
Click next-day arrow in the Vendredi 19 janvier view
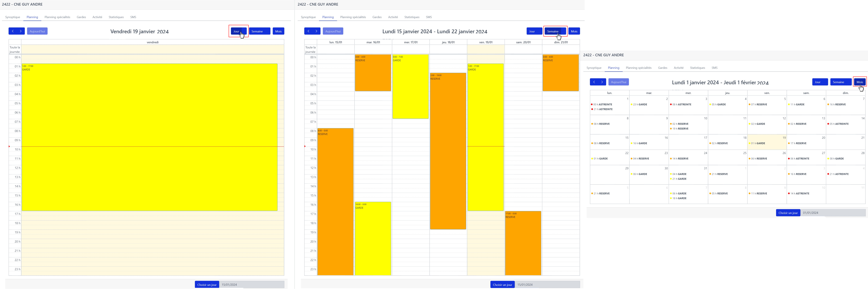tap(21, 31)
